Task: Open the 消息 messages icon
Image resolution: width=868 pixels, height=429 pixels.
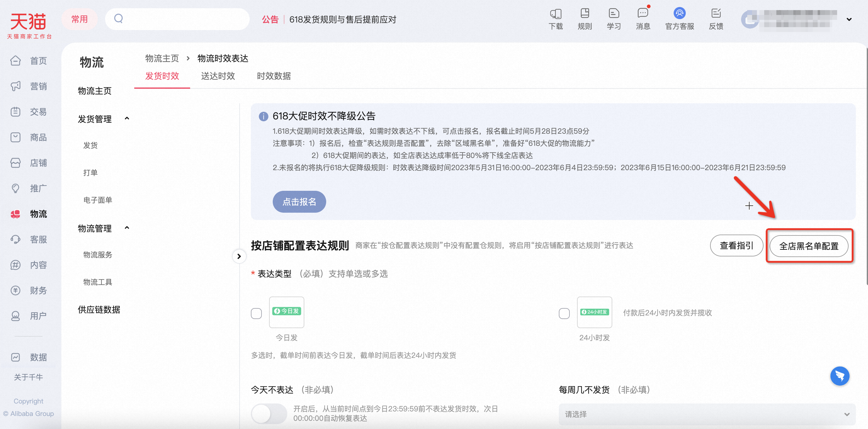Action: coord(643,19)
